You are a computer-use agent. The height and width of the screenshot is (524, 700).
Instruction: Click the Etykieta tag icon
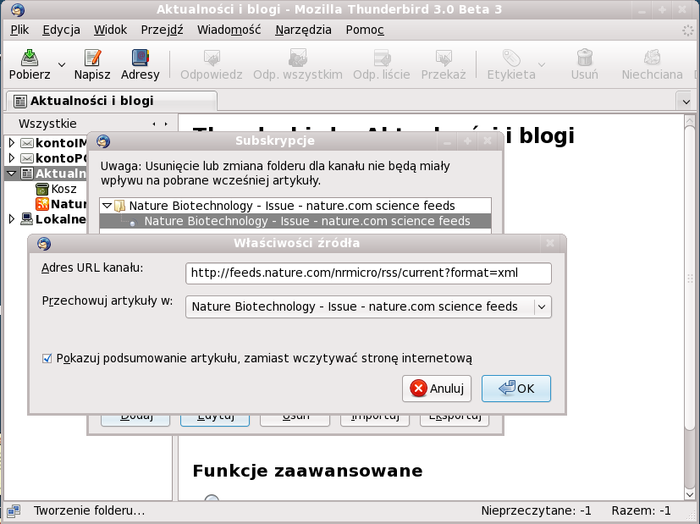click(510, 58)
